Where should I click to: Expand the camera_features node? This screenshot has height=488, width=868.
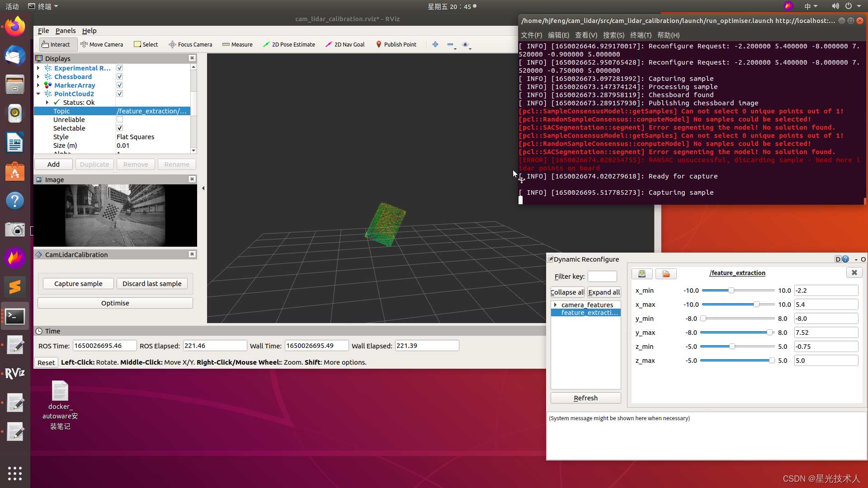(555, 305)
